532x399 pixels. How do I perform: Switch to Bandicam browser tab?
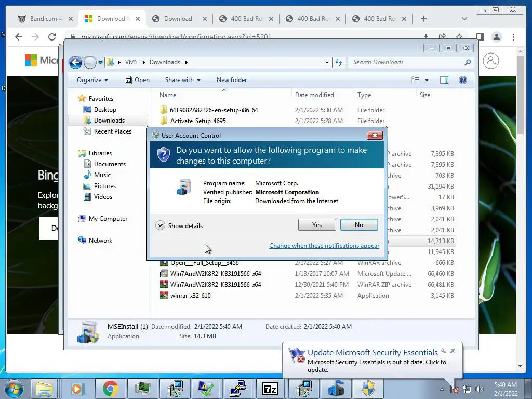point(45,19)
